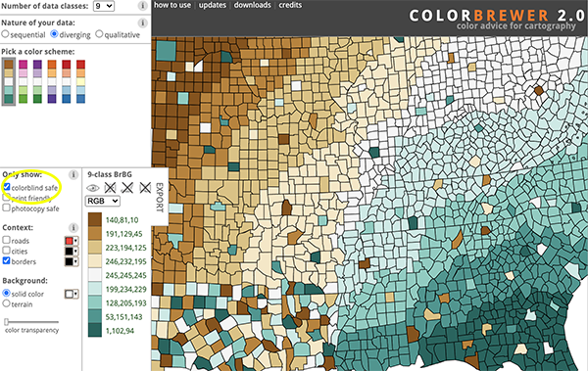
Task: Open the how to use menu item
Action: coord(172,5)
